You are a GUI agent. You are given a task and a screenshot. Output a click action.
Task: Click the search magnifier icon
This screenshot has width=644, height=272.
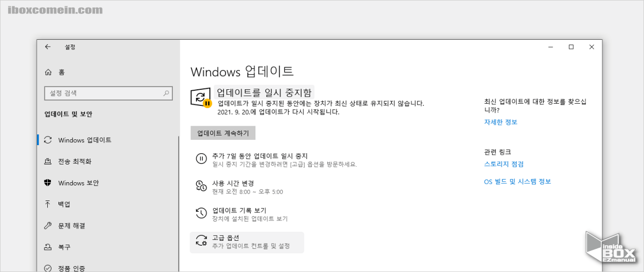tap(166, 93)
